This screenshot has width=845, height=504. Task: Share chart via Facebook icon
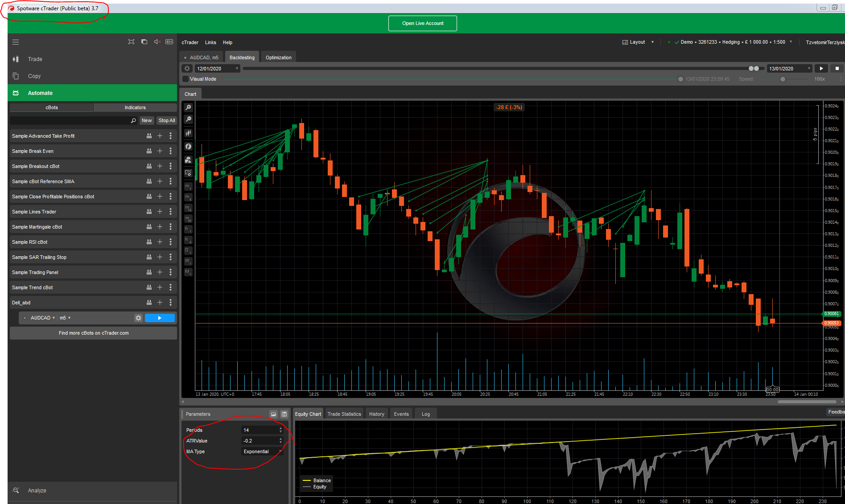pos(188,147)
